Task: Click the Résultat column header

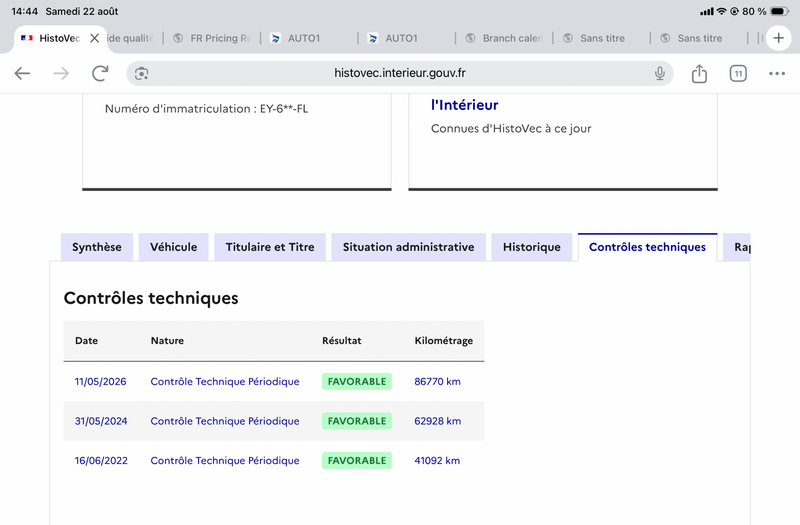Action: pyautogui.click(x=341, y=340)
